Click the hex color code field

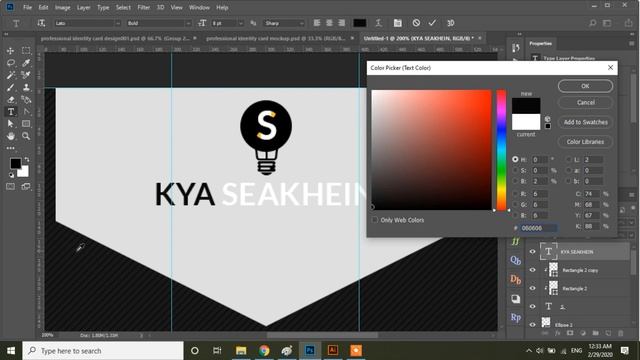[539, 228]
